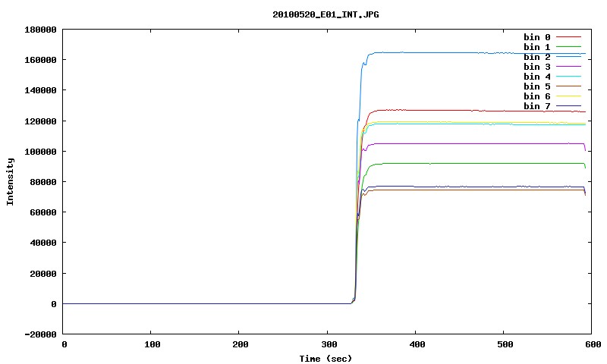Click the 180000 y-axis tick label
This screenshot has width=607, height=364.
click(41, 30)
